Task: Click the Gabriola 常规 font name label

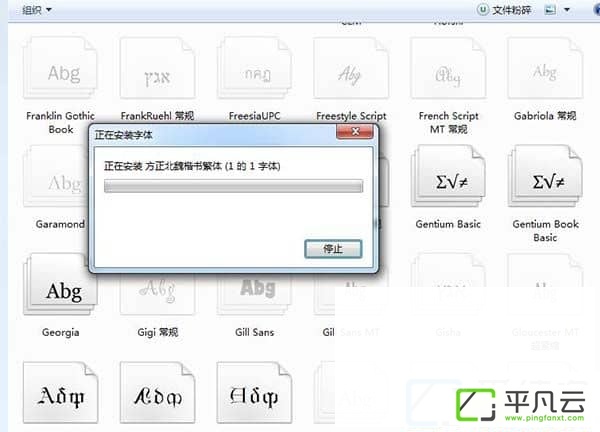Action: click(x=545, y=116)
